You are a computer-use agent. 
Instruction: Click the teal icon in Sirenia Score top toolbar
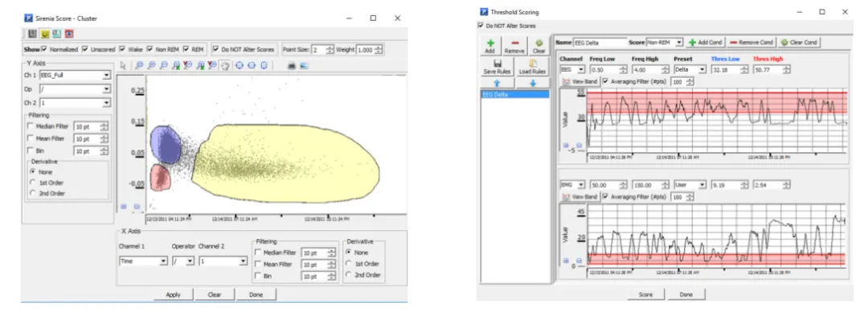click(57, 34)
